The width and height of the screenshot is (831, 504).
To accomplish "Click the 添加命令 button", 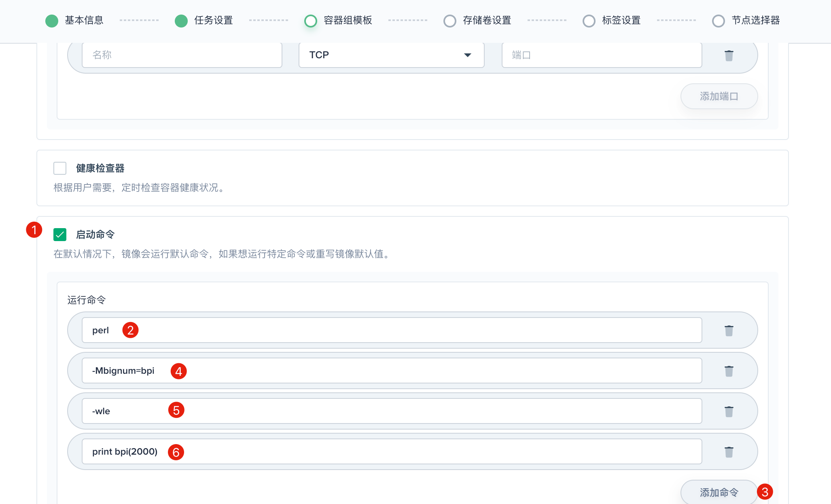I will [x=719, y=492].
